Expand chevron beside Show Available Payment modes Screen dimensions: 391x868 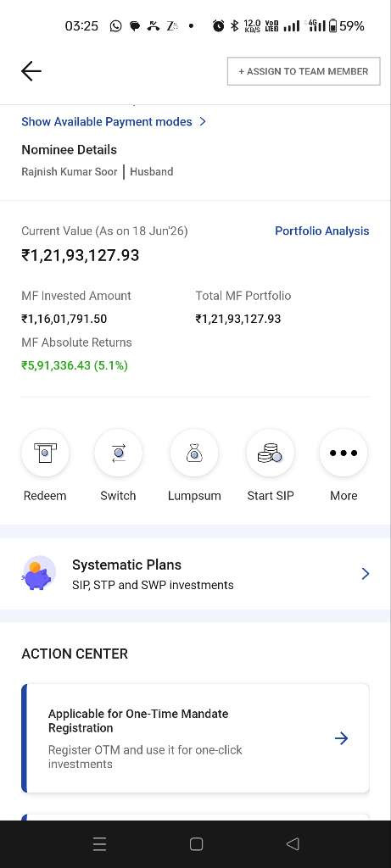coord(203,121)
